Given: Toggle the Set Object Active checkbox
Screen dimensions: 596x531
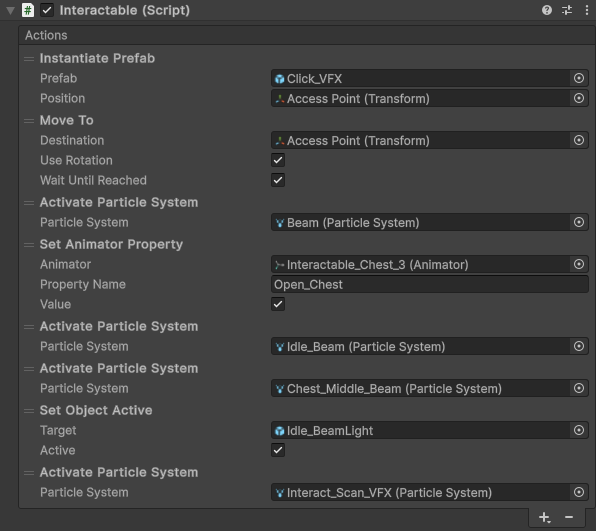Looking at the screenshot, I should [x=278, y=450].
